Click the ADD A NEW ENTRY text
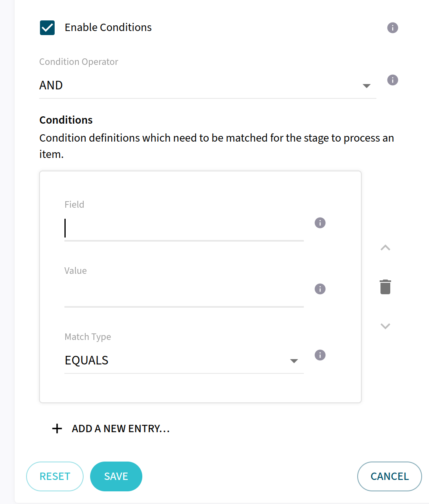The width and height of the screenshot is (429, 504). [x=121, y=429]
